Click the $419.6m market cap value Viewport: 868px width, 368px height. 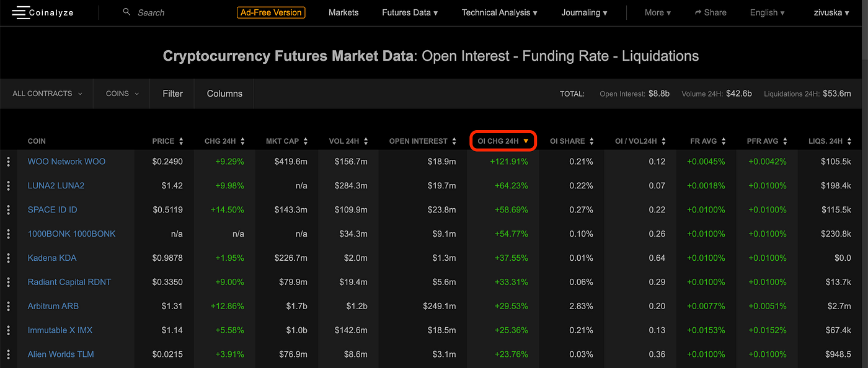(291, 162)
